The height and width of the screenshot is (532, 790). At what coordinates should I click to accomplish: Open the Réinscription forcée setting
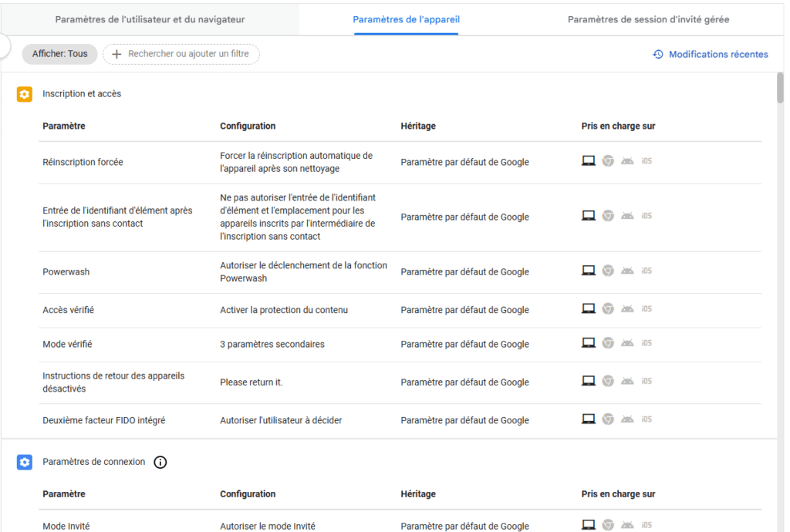click(83, 162)
